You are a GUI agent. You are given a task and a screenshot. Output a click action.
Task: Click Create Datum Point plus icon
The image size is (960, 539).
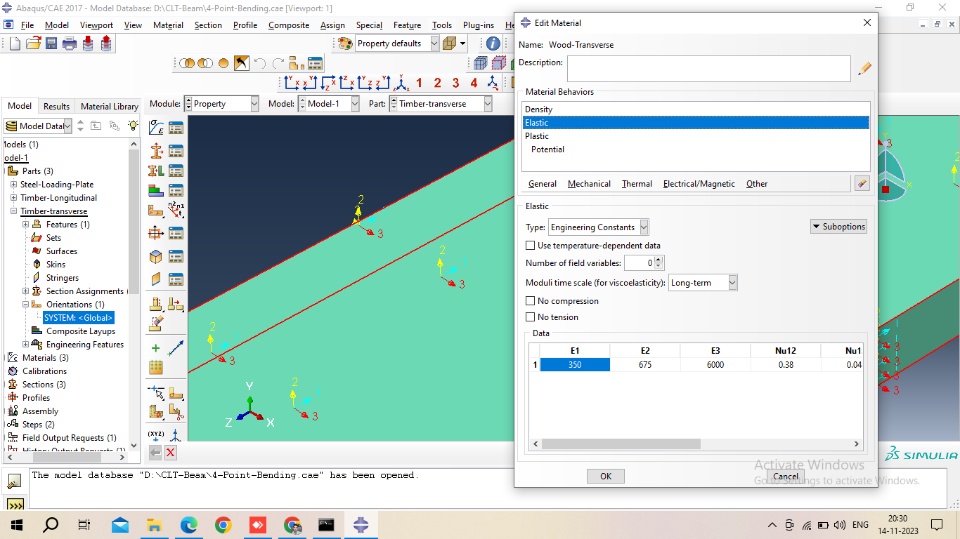(x=156, y=348)
